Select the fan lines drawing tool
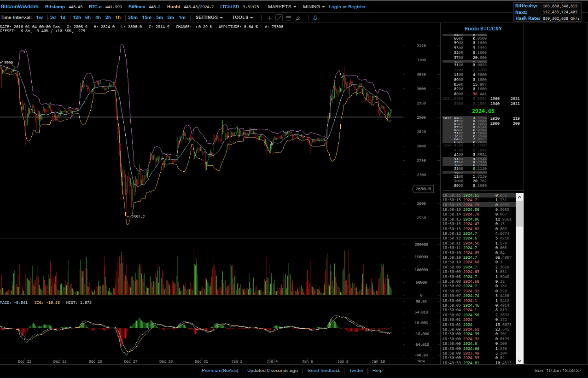This screenshot has height=378, width=588. point(298,18)
